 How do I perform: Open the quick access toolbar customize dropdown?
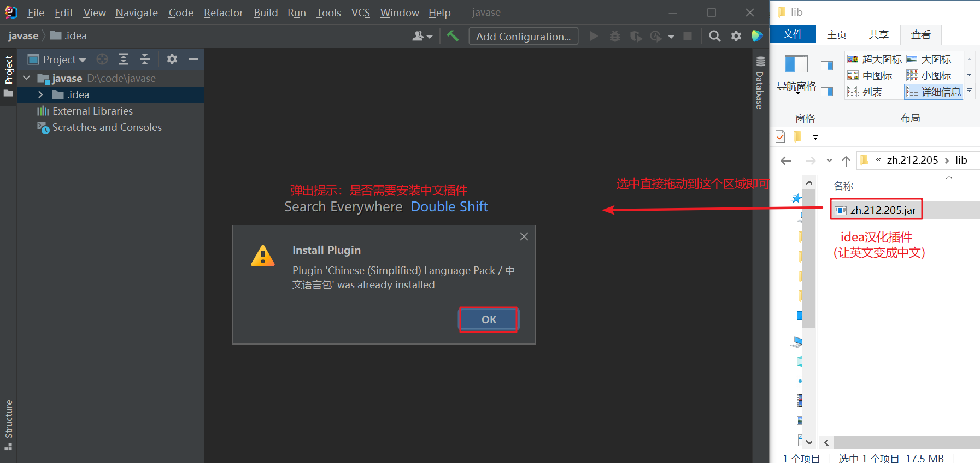815,138
